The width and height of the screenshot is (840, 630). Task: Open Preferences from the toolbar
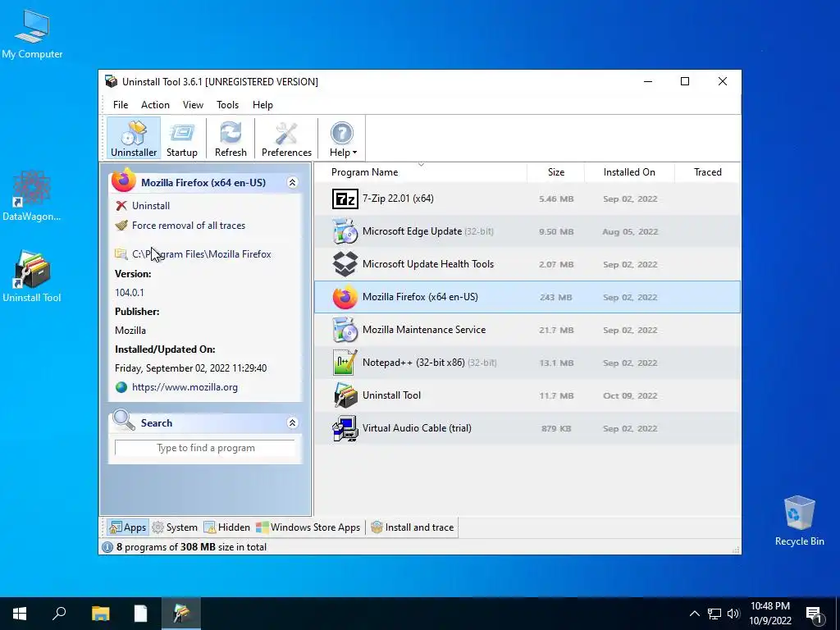point(286,139)
